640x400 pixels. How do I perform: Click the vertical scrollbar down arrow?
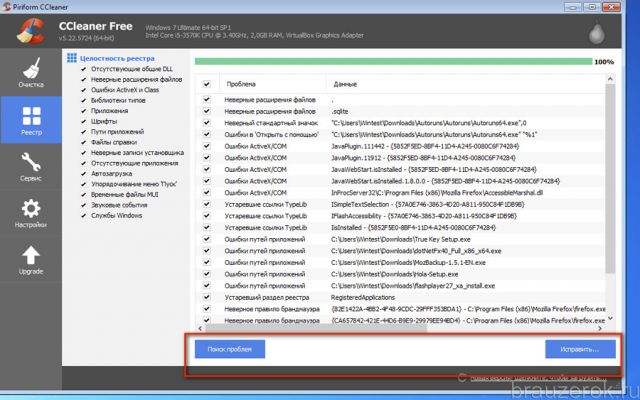pyautogui.click(x=610, y=318)
